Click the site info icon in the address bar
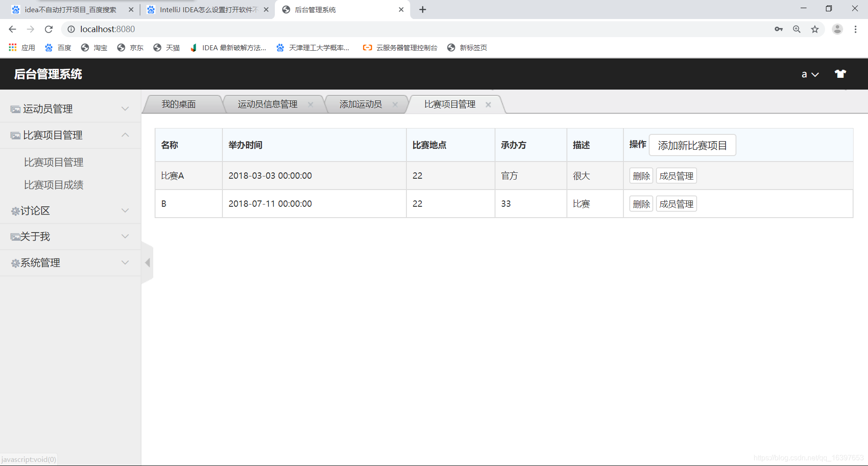 (x=71, y=29)
